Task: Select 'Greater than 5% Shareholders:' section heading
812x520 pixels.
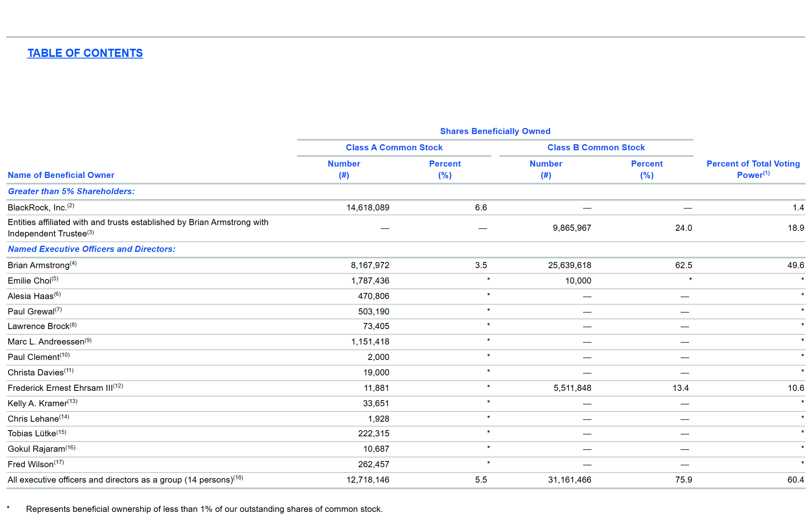Action: (x=71, y=191)
